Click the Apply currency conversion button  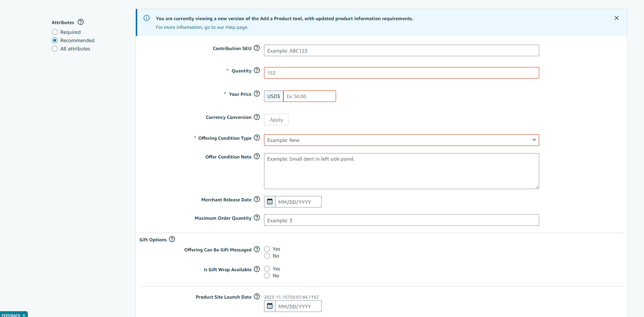click(x=276, y=120)
